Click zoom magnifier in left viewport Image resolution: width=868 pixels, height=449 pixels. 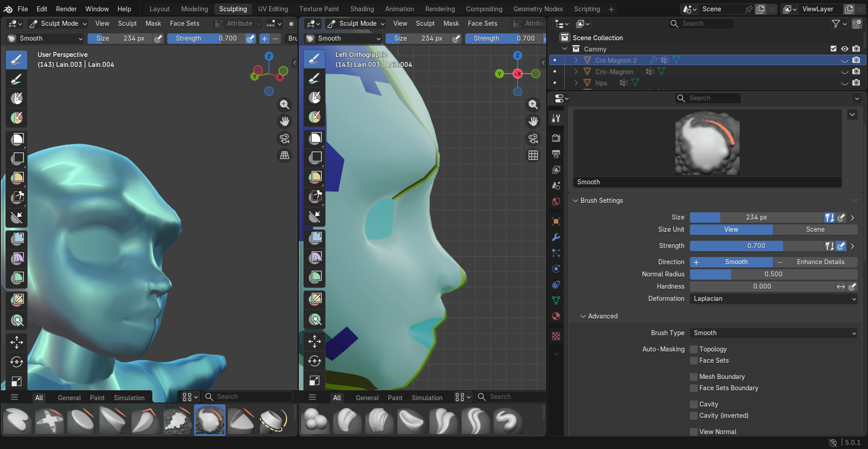point(284,105)
